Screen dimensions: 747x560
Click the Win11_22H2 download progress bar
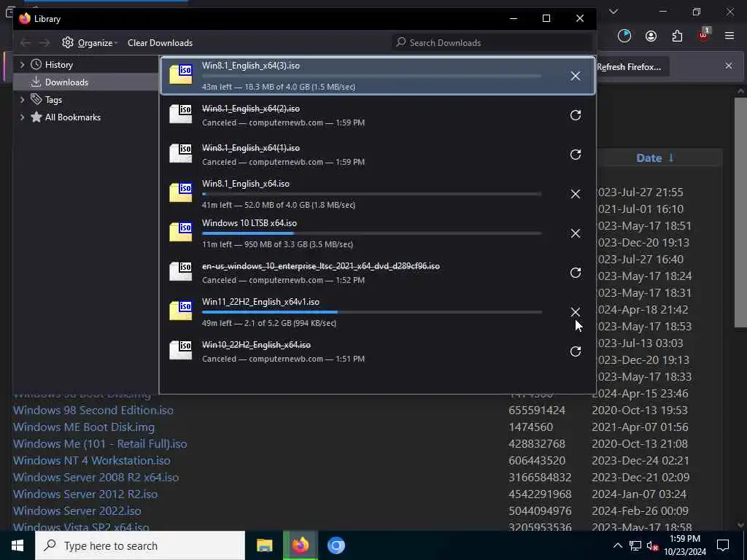point(372,312)
